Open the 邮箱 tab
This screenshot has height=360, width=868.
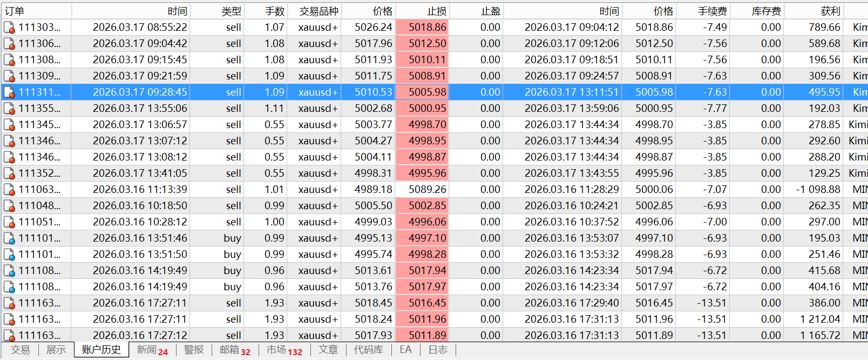tap(235, 350)
